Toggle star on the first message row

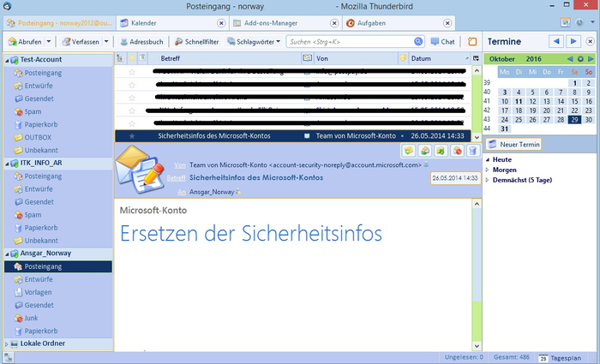(x=132, y=71)
